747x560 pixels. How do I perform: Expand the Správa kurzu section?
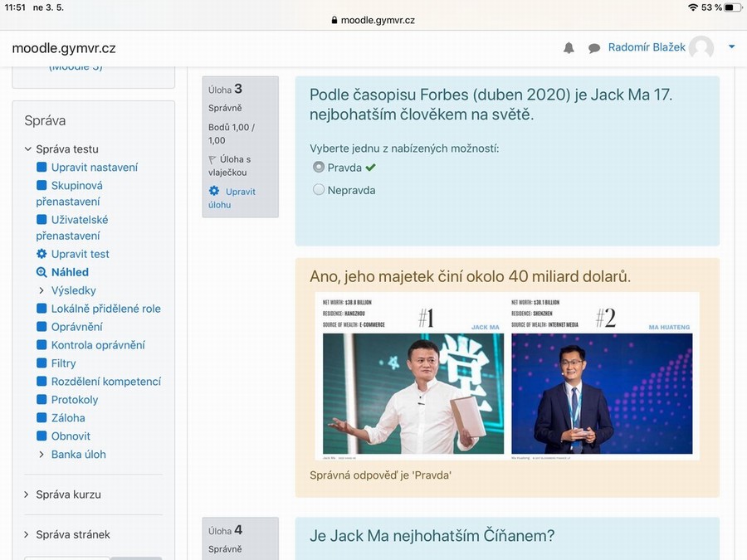(x=28, y=494)
